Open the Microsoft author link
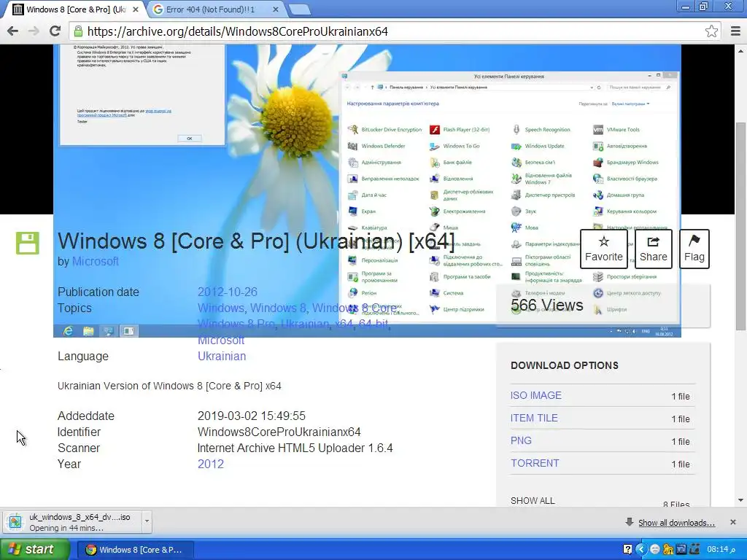Screen dimensions: 747x560 click(x=96, y=262)
